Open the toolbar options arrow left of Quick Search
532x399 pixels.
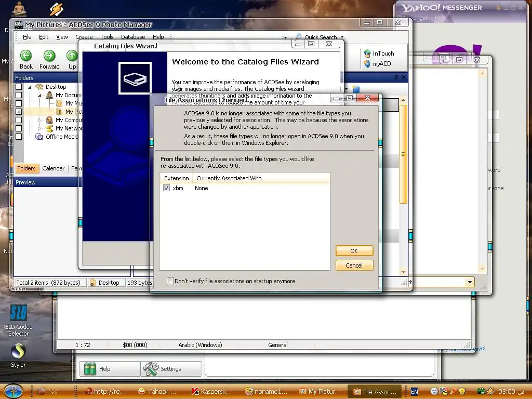[x=285, y=37]
